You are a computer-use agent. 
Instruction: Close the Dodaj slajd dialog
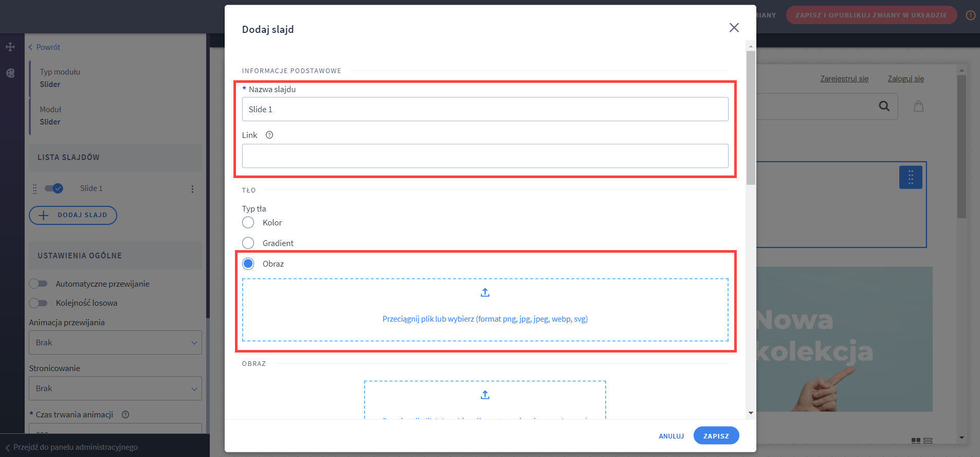pos(734,28)
